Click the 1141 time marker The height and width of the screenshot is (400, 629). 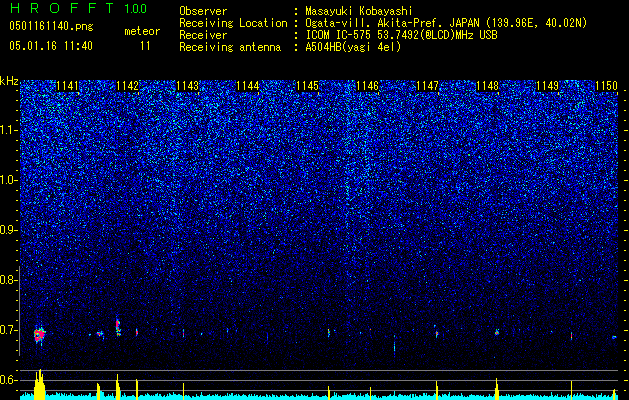pyautogui.click(x=67, y=86)
